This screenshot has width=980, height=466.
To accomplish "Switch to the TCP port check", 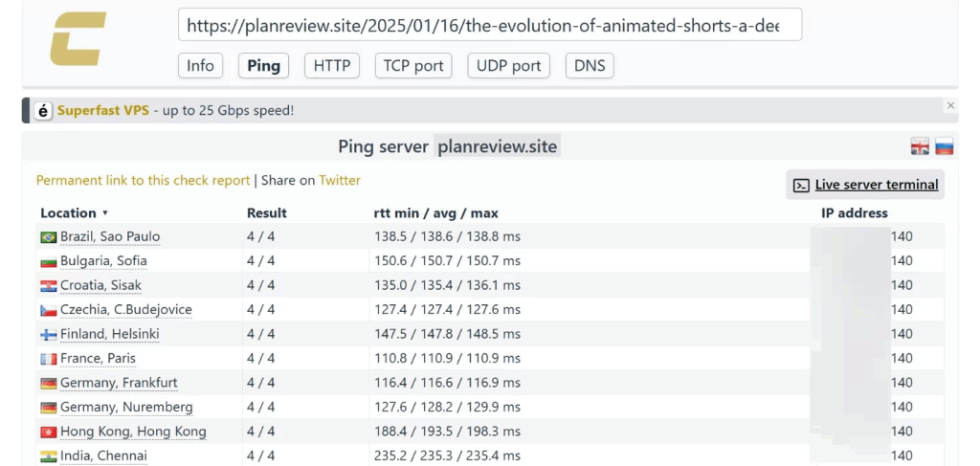I will [x=413, y=66].
